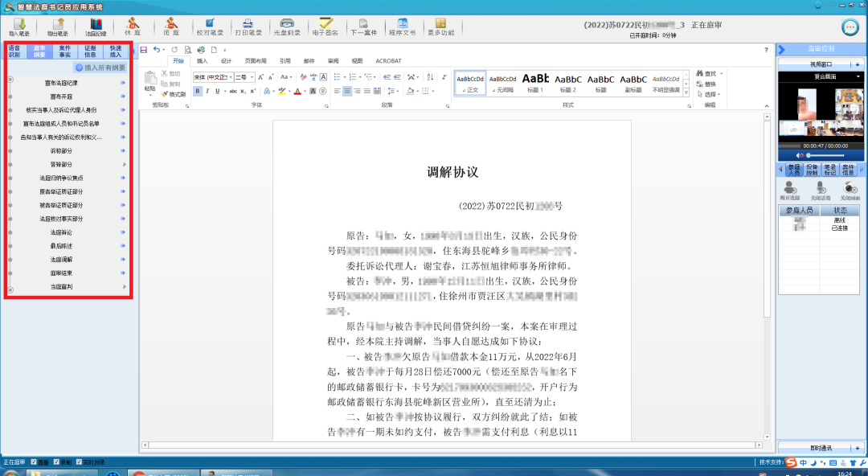Viewport: 868px width, 476px height.
Task: Click the 闭庭 adjourn gavel icon
Action: [x=171, y=27]
